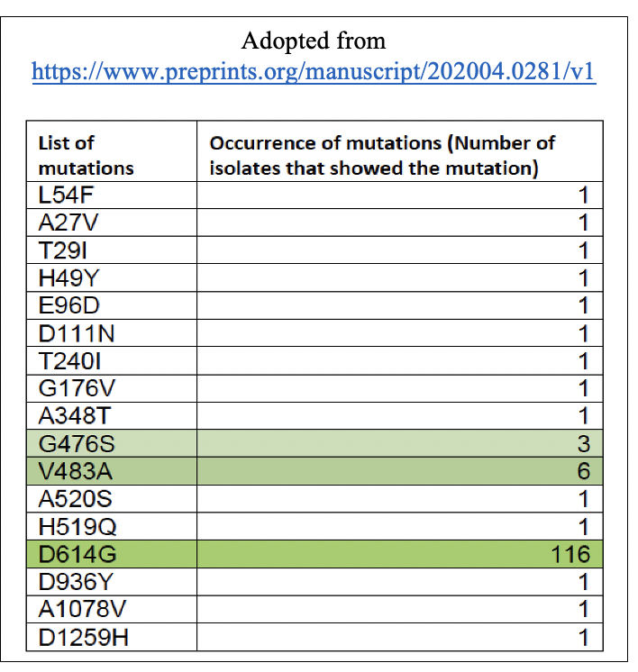Select the D1259H mutation cell
Viewport: 638px width, 672px height.
tap(112, 637)
